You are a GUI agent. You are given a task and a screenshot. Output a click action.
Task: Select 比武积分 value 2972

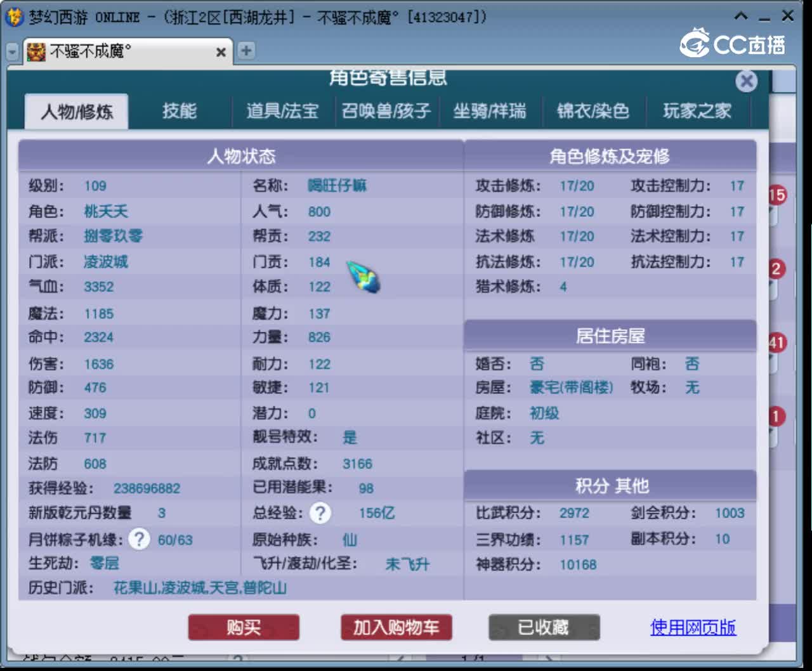[x=574, y=513]
